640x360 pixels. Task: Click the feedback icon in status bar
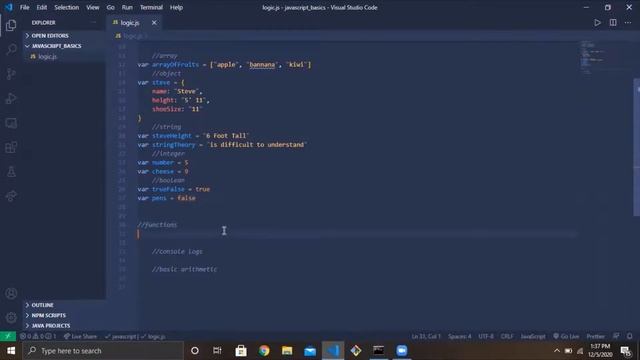click(x=616, y=336)
